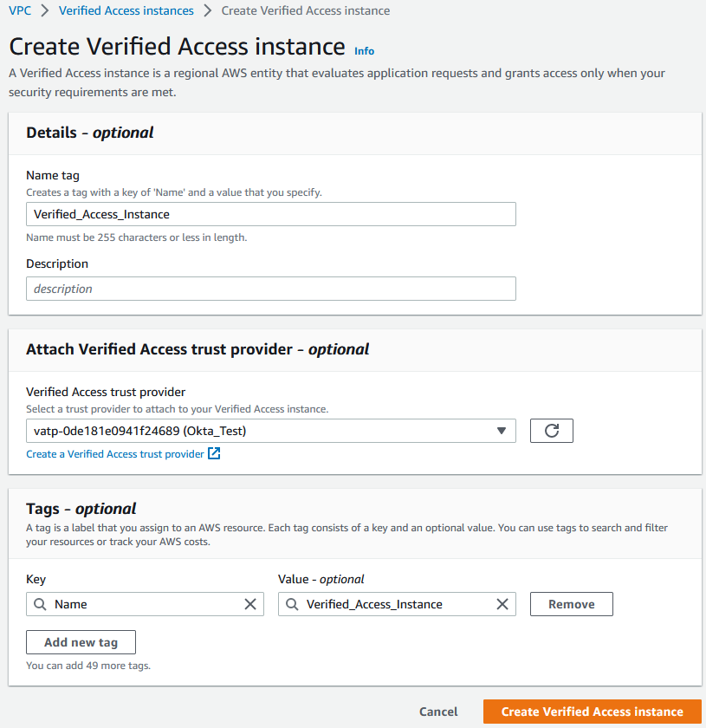The height and width of the screenshot is (728, 706).
Task: Open Verified Access instances from the breadcrumb
Action: [x=126, y=11]
